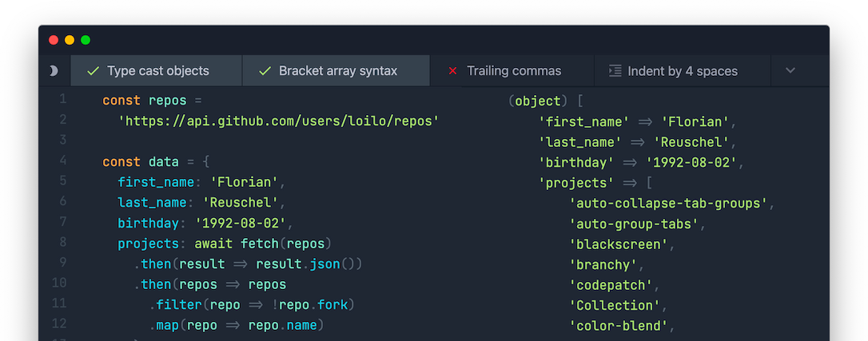Click 'projects: await fetch(repos)' line
The image size is (868, 341).
click(225, 244)
